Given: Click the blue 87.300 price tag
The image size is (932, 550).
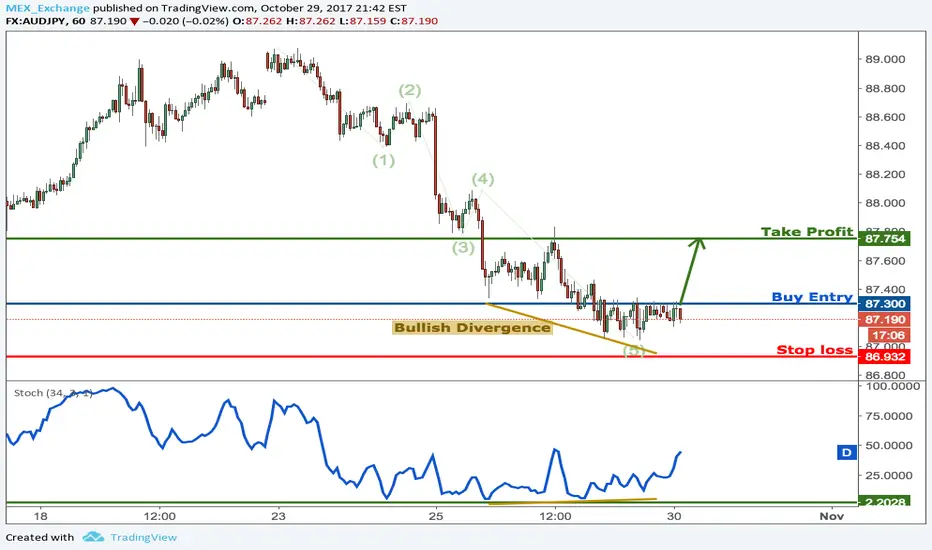Looking at the screenshot, I should click(x=884, y=304).
